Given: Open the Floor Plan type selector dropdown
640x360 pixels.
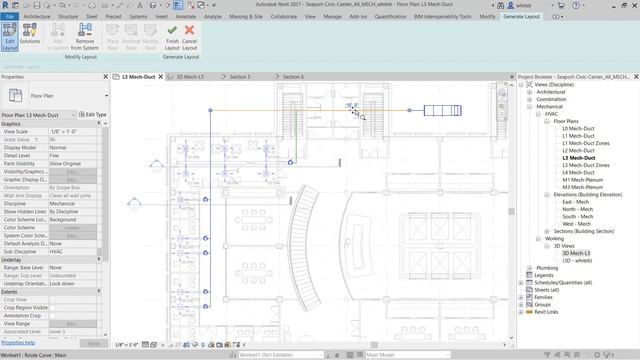Looking at the screenshot, I should click(107, 96).
